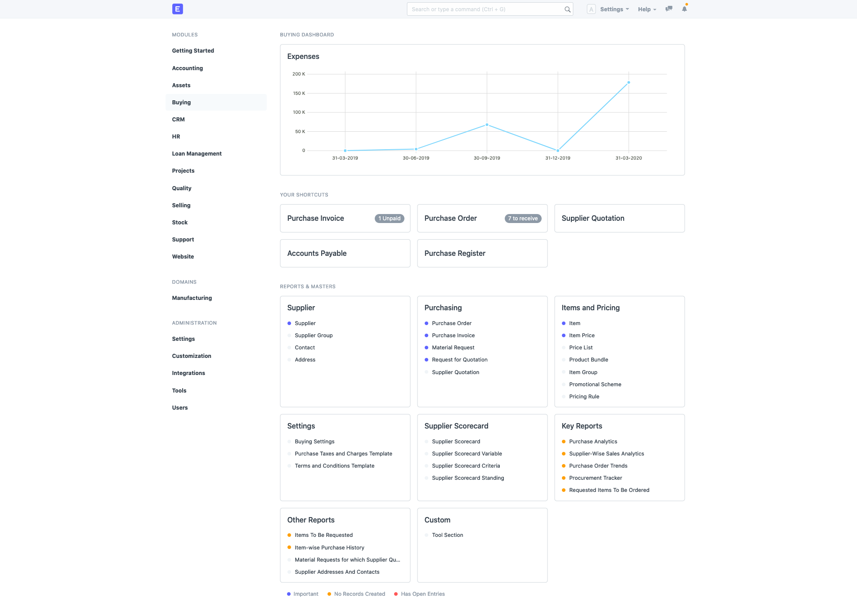Open the notifications bell

click(684, 9)
